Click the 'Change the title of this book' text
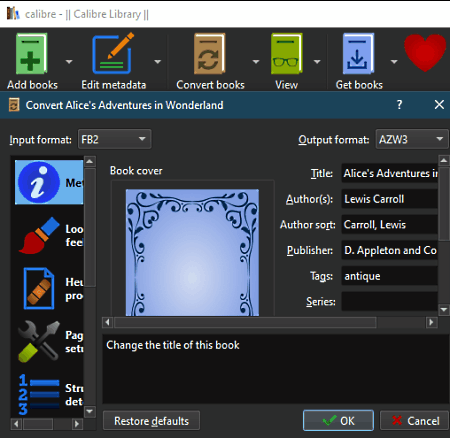Image resolution: width=450 pixels, height=438 pixels. coord(173,345)
